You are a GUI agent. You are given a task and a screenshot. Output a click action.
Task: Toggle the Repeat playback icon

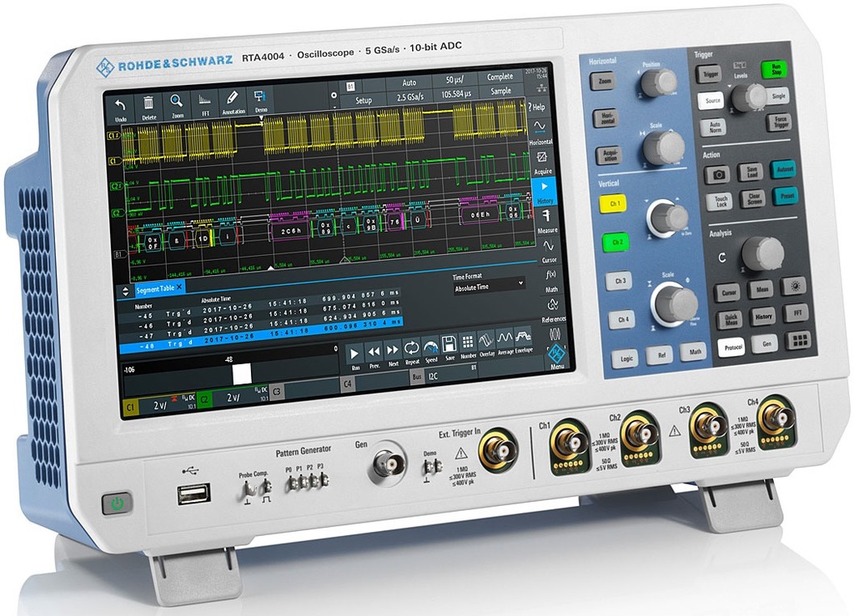(412, 351)
